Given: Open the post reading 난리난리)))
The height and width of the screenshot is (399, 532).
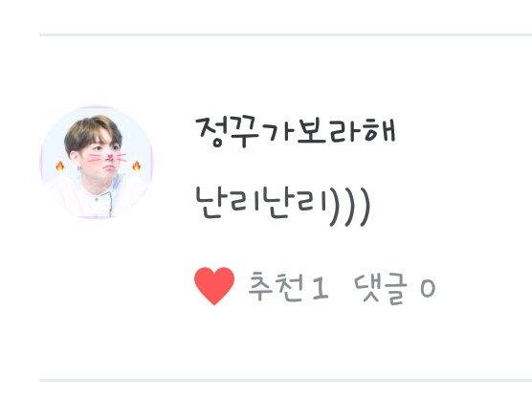Looking at the screenshot, I should coord(282,207).
